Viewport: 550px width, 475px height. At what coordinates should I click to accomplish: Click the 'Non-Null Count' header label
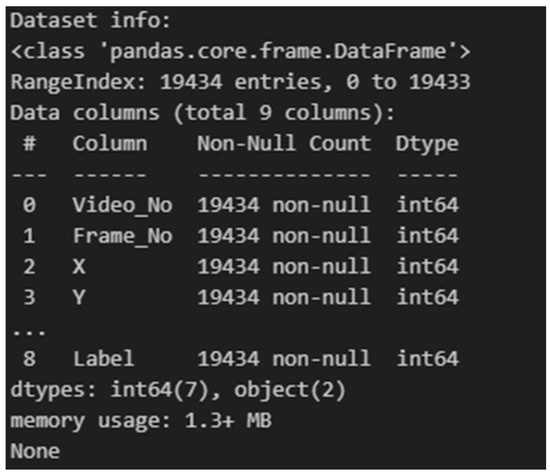tap(284, 143)
